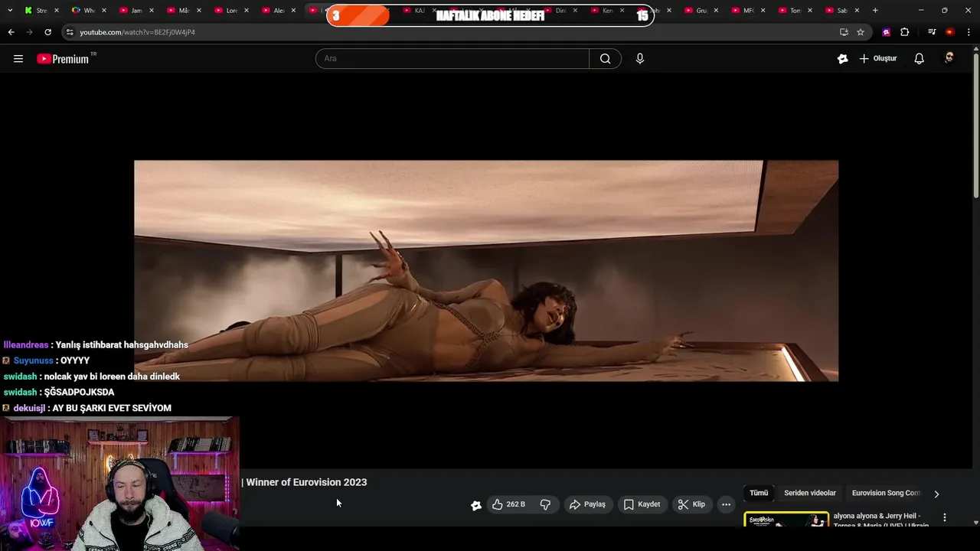Bookmark this page with star icon
Image resolution: width=980 pixels, height=551 pixels.
pyautogui.click(x=861, y=32)
